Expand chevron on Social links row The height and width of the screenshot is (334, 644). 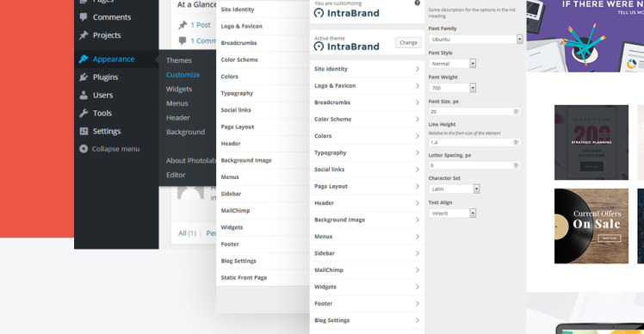(x=418, y=170)
